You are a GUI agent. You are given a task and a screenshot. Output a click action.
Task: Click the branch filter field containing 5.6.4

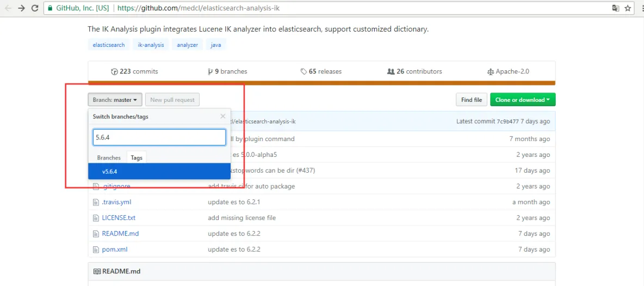click(x=159, y=137)
